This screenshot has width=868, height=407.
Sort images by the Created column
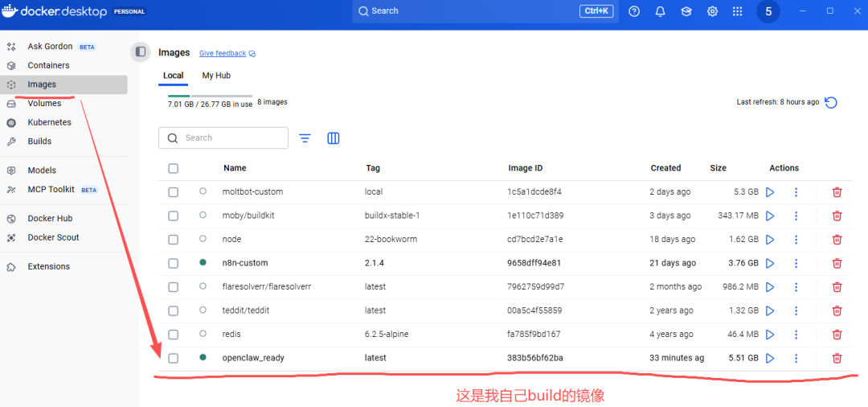pyautogui.click(x=665, y=168)
